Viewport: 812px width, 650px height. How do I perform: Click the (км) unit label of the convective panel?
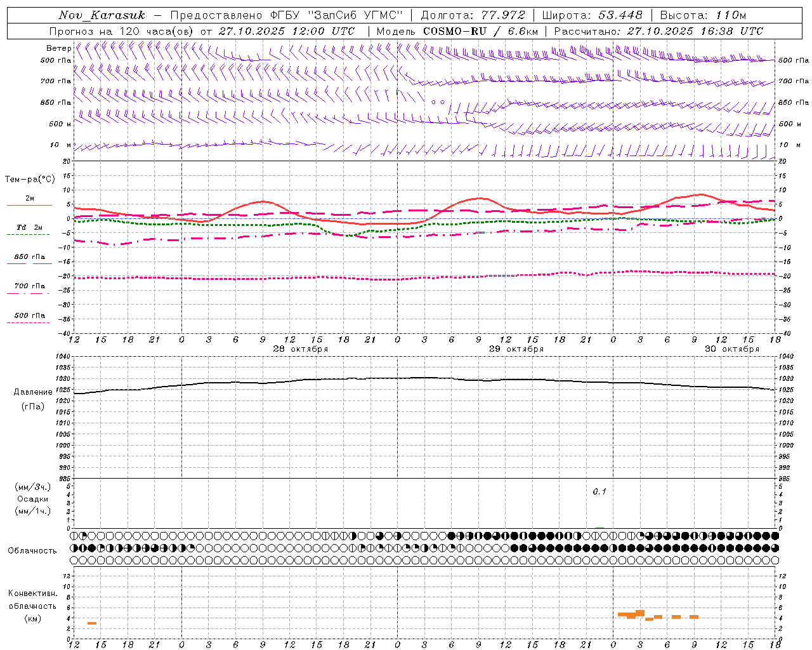(33, 618)
